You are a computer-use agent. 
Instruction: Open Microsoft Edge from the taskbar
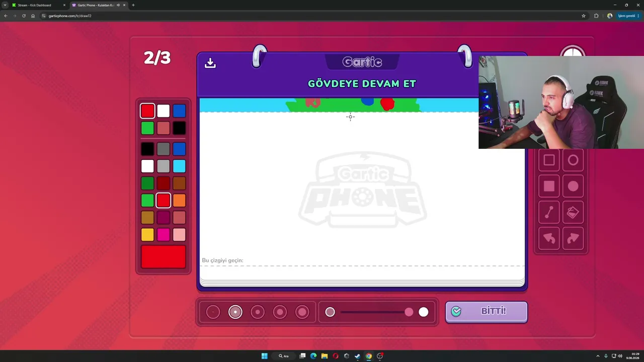click(x=313, y=356)
